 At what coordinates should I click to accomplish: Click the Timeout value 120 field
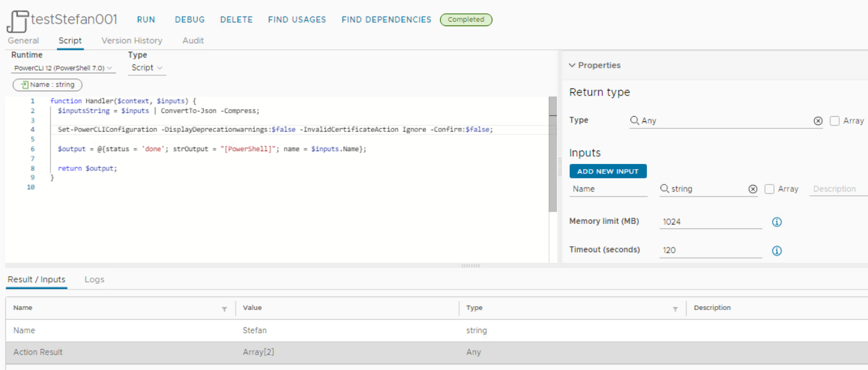click(x=711, y=250)
